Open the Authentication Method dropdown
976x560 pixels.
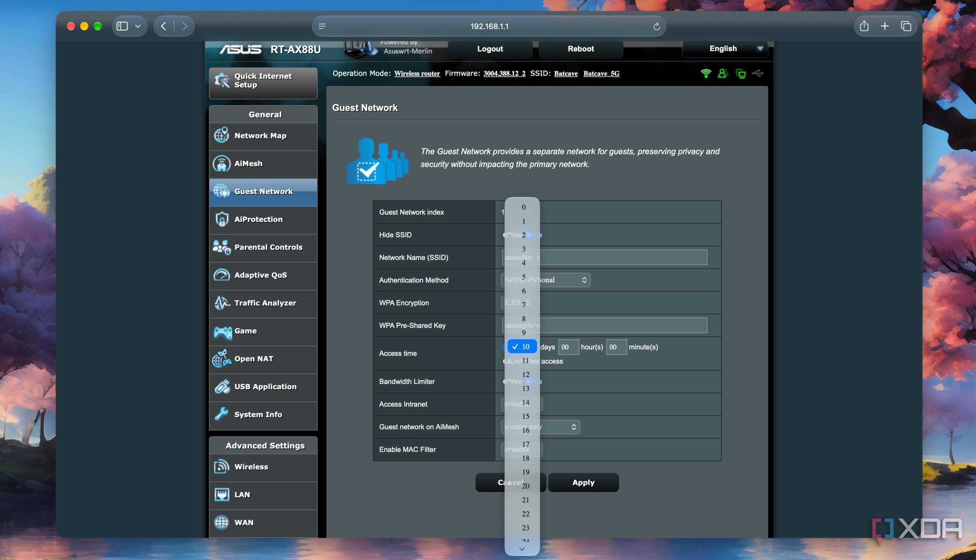(546, 280)
